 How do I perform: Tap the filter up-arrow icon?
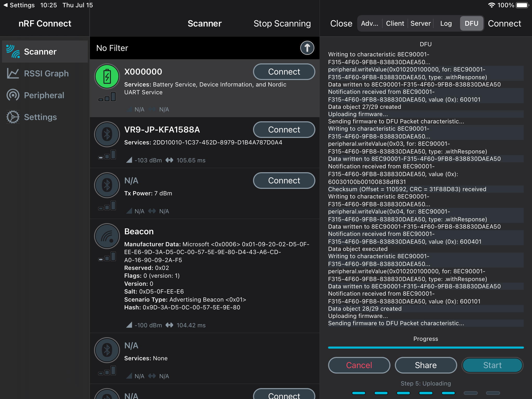[307, 48]
